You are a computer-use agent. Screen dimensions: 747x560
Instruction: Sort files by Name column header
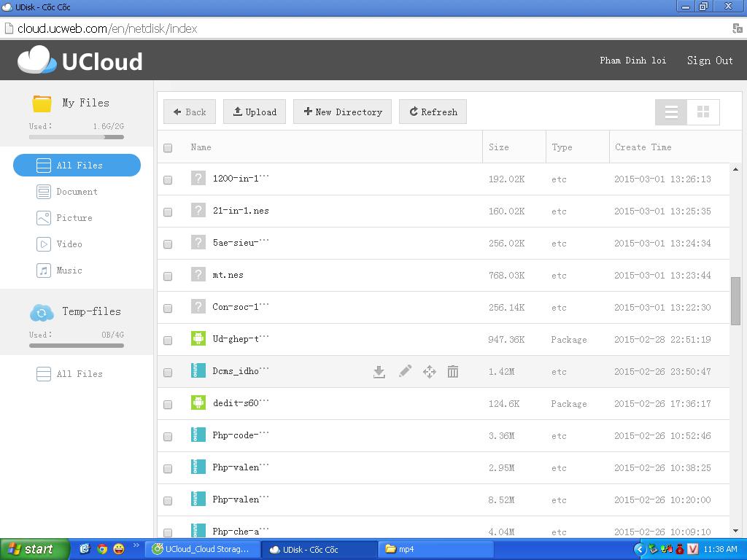(201, 147)
